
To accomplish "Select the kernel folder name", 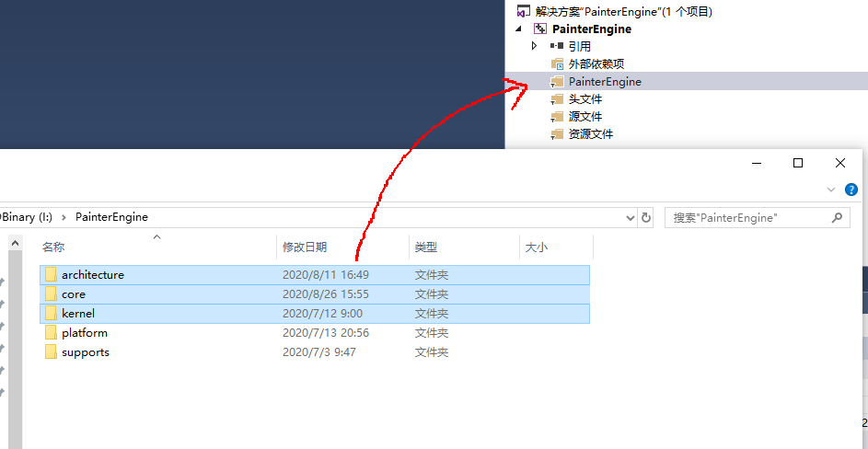I will tap(78, 314).
